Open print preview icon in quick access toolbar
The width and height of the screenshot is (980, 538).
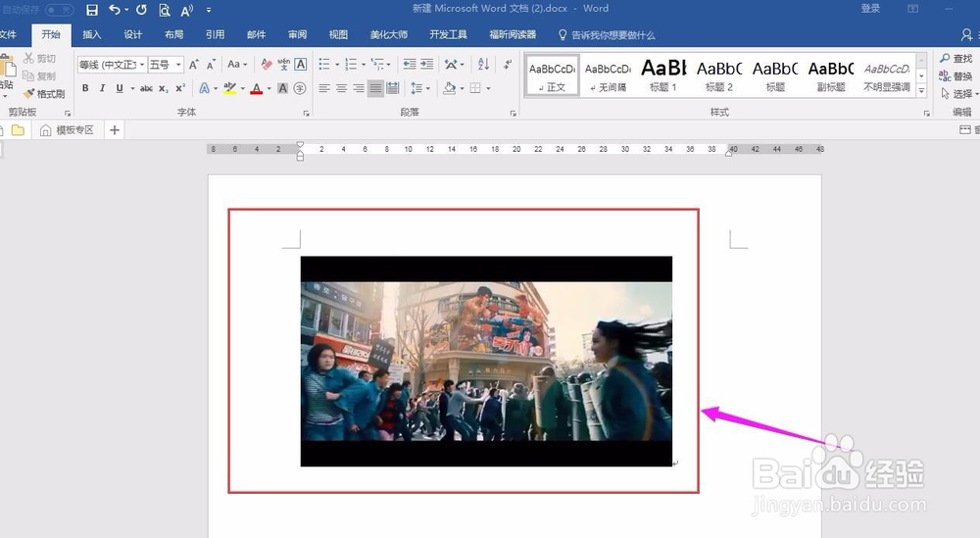(x=165, y=10)
